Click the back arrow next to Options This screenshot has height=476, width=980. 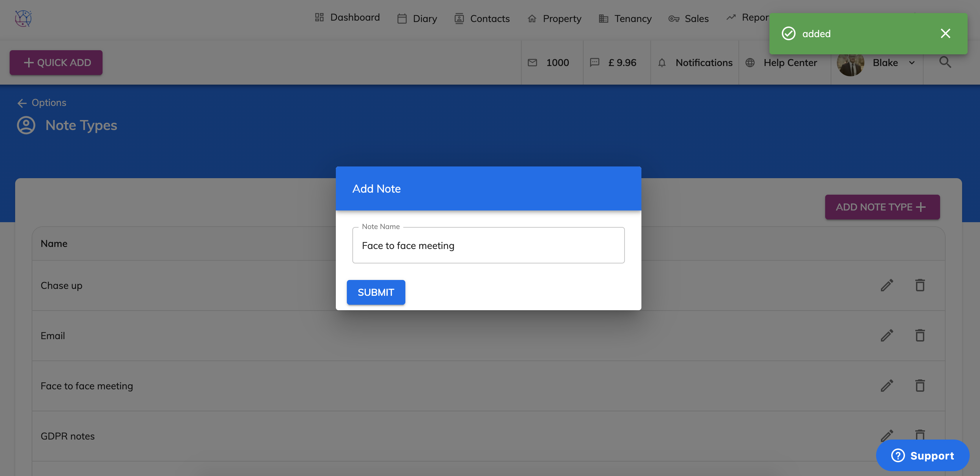point(22,103)
